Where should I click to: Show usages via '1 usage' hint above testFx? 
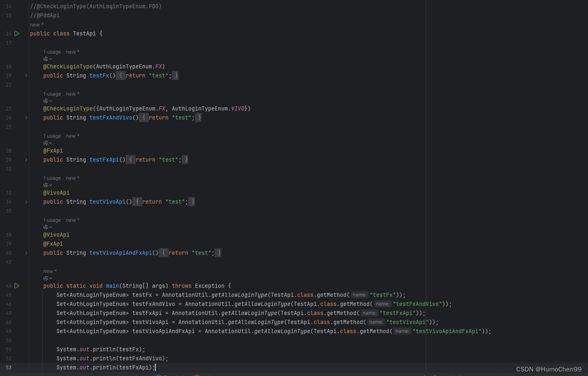[52, 52]
